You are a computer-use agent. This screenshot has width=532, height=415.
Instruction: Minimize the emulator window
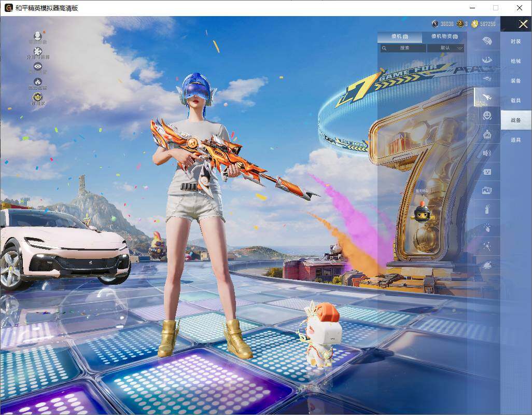tap(472, 8)
